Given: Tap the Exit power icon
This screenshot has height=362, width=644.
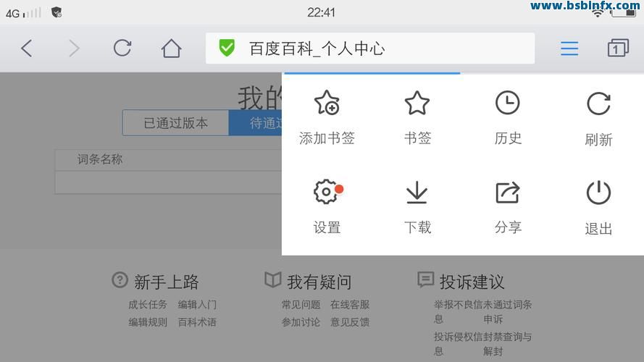Looking at the screenshot, I should (598, 193).
